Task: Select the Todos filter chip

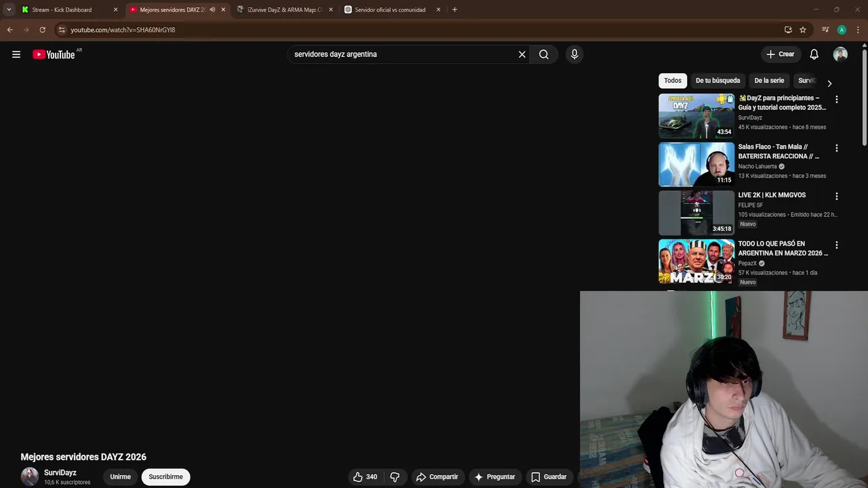Action: click(673, 81)
